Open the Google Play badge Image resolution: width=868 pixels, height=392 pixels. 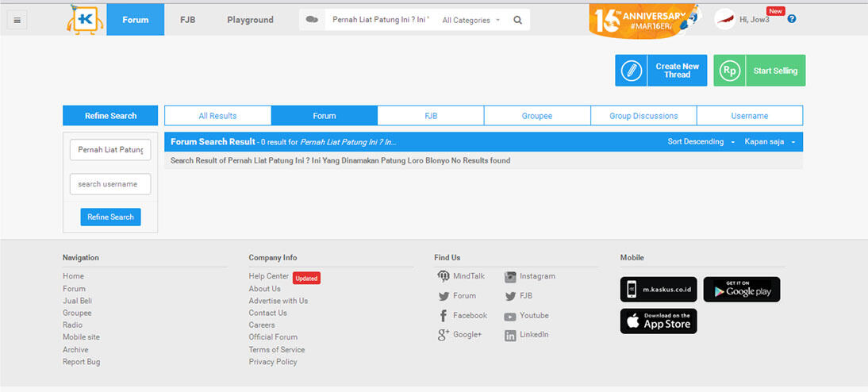click(x=742, y=290)
